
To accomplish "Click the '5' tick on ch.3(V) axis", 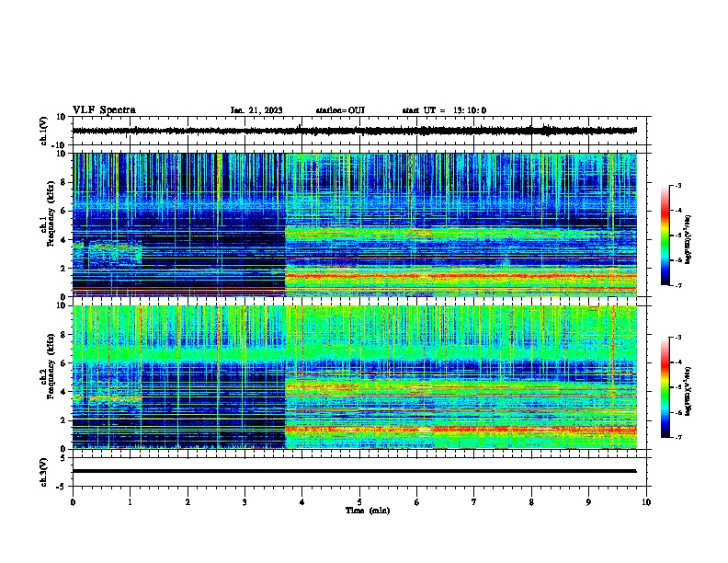I will (64, 457).
